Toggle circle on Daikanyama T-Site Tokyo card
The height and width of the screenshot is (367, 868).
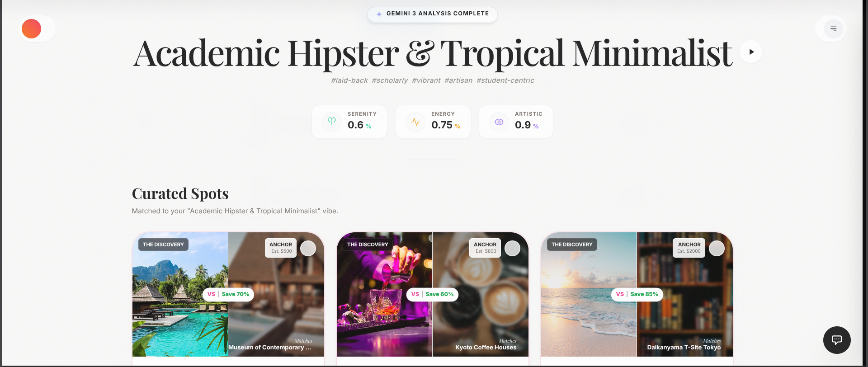[717, 248]
